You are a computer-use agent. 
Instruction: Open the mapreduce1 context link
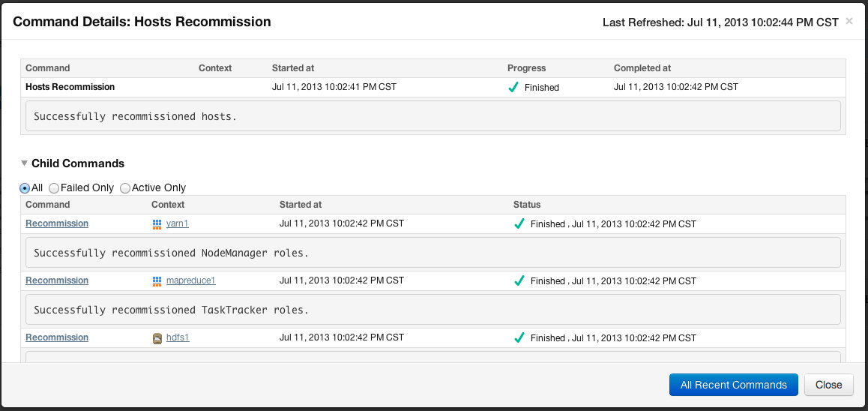pos(190,280)
